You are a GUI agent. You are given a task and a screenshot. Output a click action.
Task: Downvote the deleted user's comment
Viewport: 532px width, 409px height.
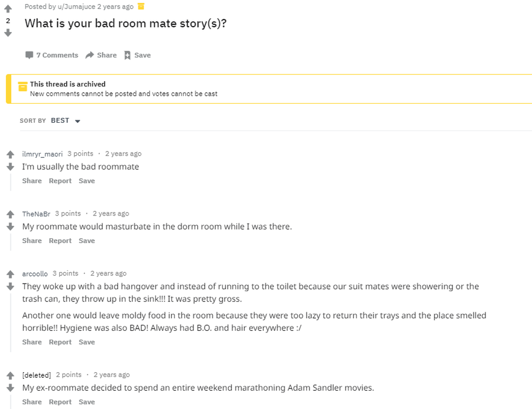(11, 388)
